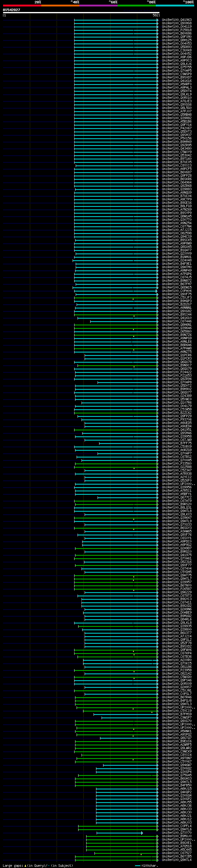Viewport: 197px width, 868px height.
Task: Select the UniRef100_C3U0K8 label
Action: pyautogui.click(x=177, y=50)
